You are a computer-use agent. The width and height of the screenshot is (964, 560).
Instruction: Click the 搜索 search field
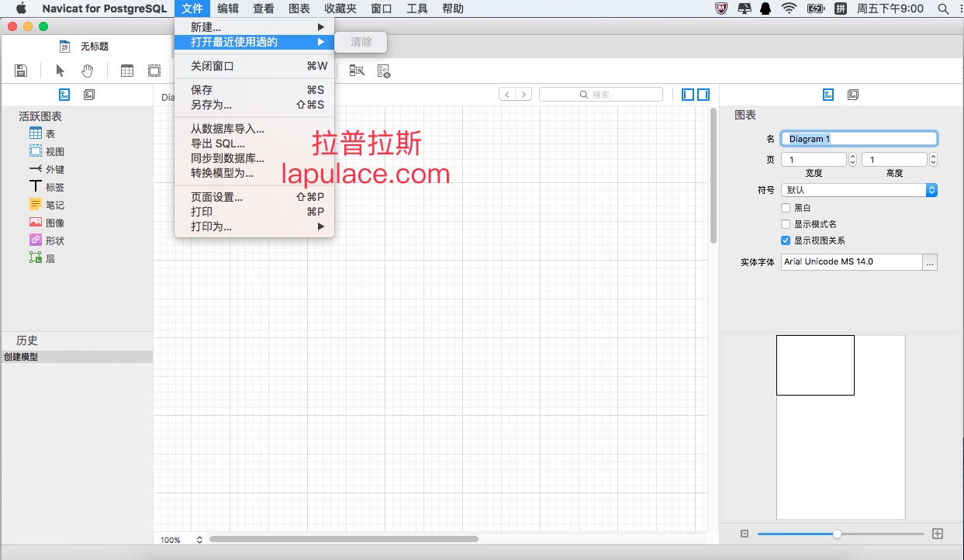tap(601, 95)
